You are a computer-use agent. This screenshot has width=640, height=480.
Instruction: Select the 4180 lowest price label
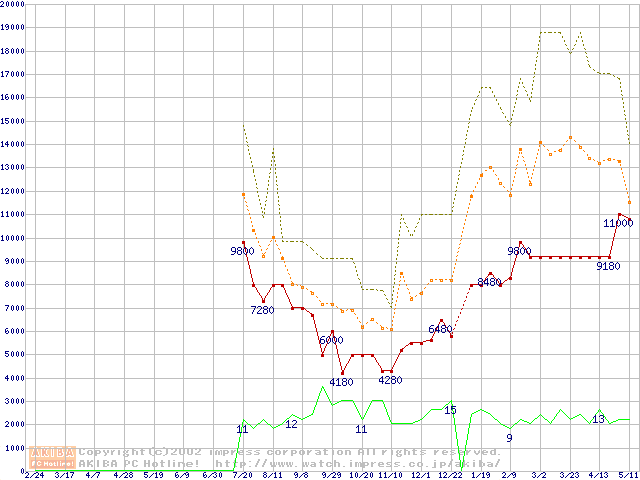tap(341, 381)
